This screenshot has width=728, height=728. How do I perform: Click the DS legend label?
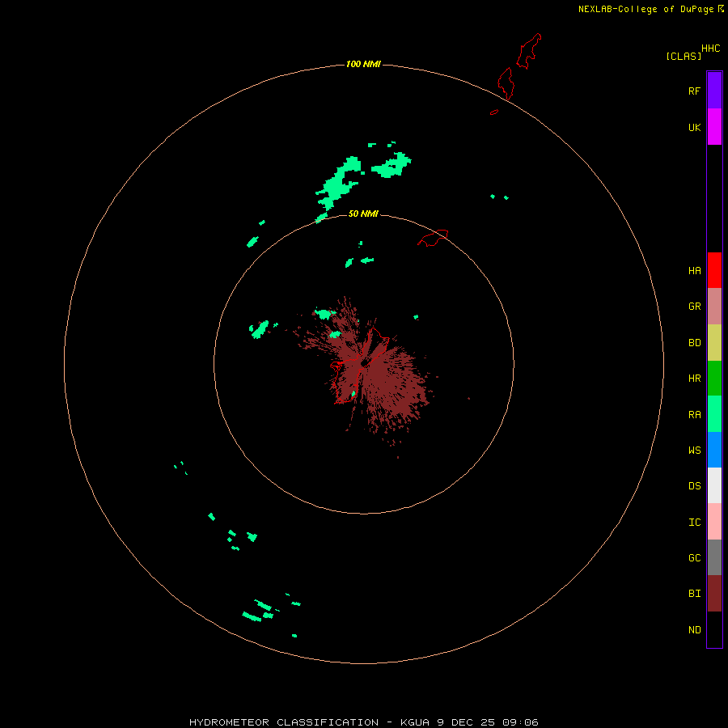click(694, 486)
